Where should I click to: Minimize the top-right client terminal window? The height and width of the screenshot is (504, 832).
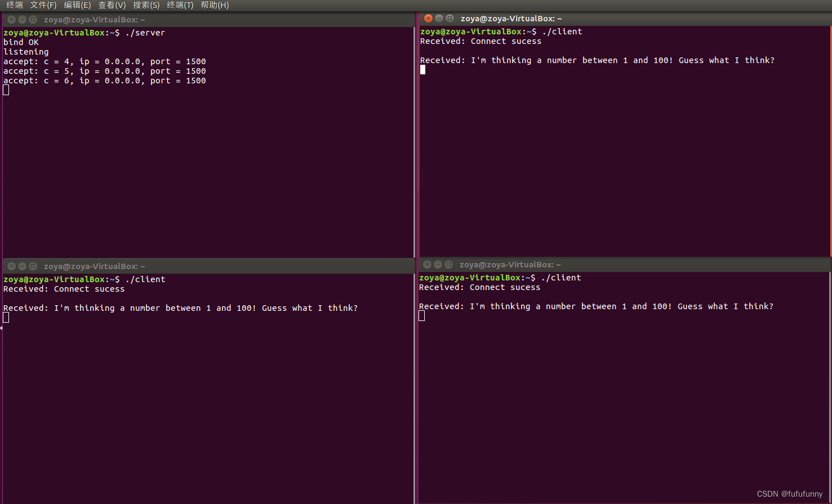tap(439, 19)
